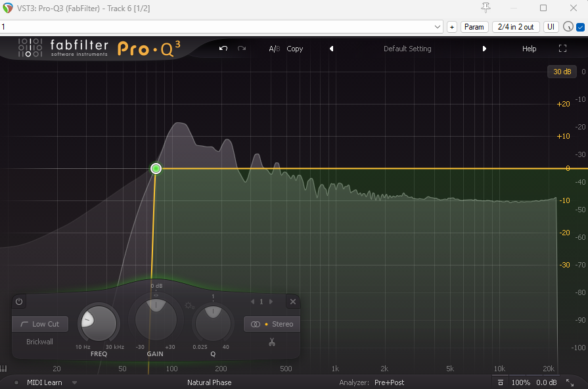Open the Stereo placement dropdown

pos(272,324)
